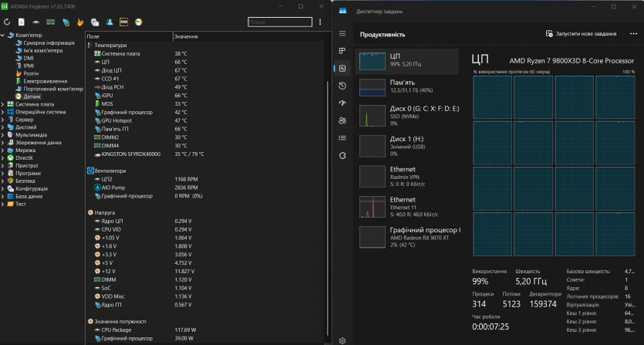Open Services puzzle icon in Task Manager sidebar
Screen dimensions: 644x345
(x=342, y=155)
